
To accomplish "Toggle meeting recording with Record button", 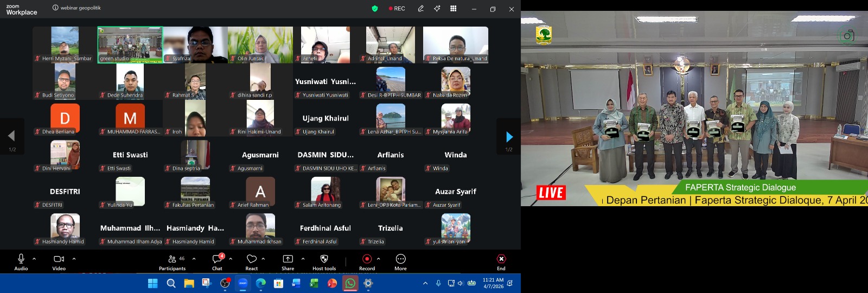I will pyautogui.click(x=367, y=262).
